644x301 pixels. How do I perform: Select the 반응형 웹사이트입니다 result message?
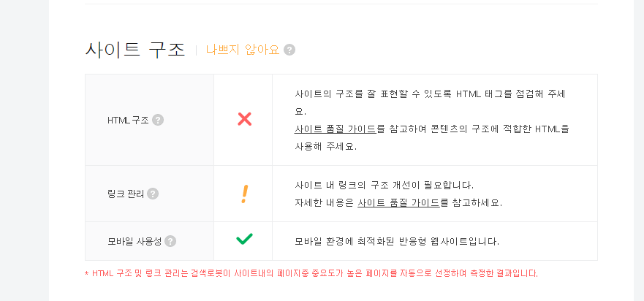(x=397, y=241)
